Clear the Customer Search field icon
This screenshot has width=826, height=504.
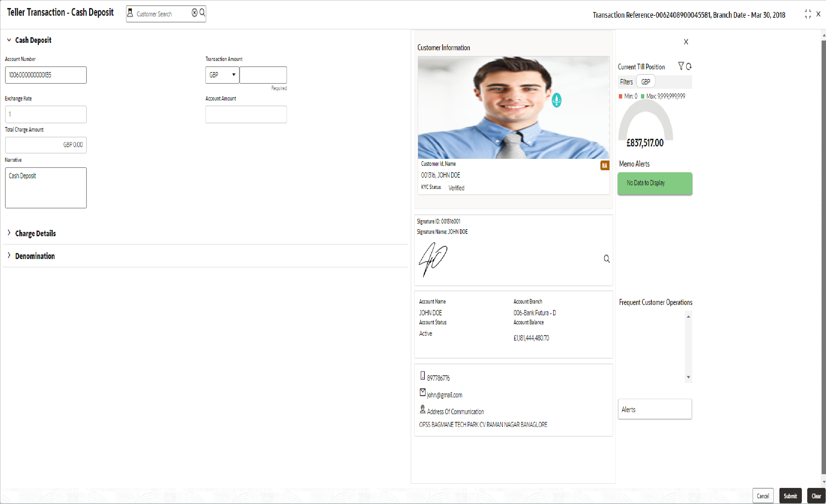(x=194, y=13)
